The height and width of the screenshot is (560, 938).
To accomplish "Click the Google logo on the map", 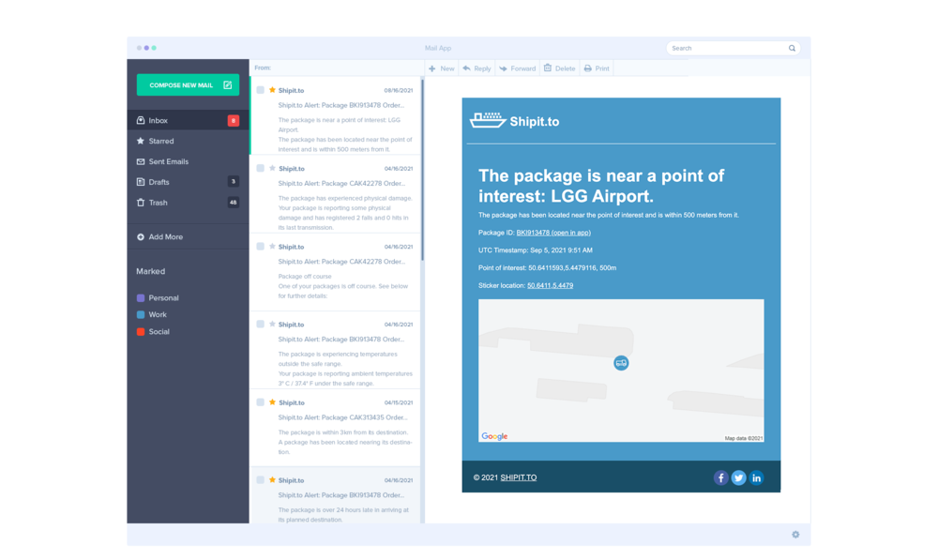I will pos(494,436).
